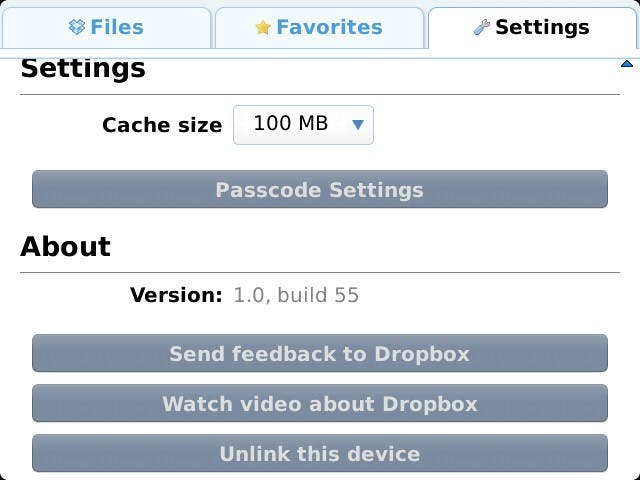This screenshot has width=640, height=480.
Task: Click the wrench icon on Settings tab
Action: point(482,28)
